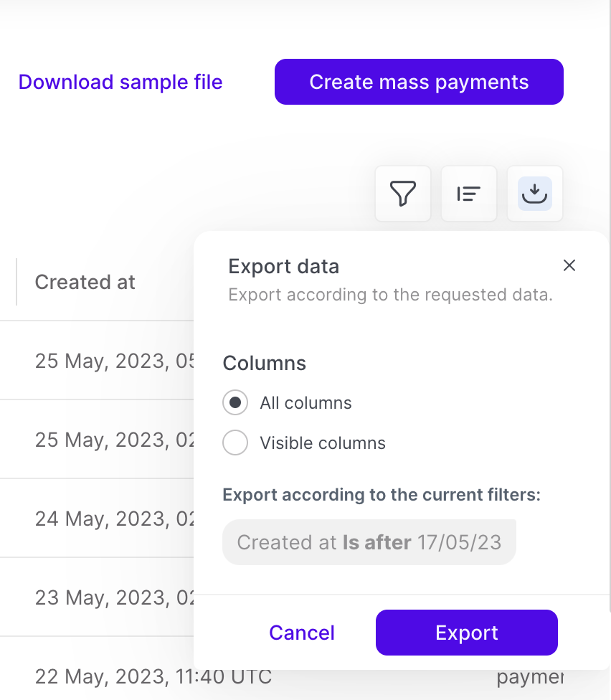Image resolution: width=611 pixels, height=700 pixels.
Task: Click the export download icon
Action: [535, 194]
